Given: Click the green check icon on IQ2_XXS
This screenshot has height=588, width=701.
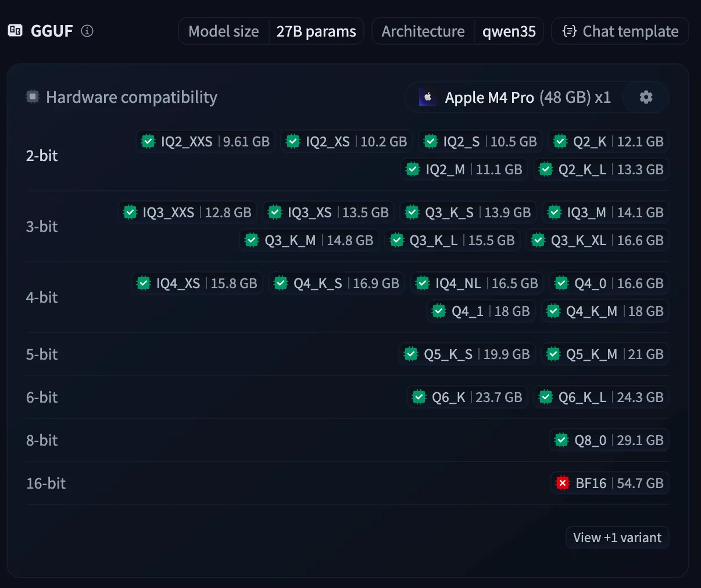Looking at the screenshot, I should pos(148,141).
